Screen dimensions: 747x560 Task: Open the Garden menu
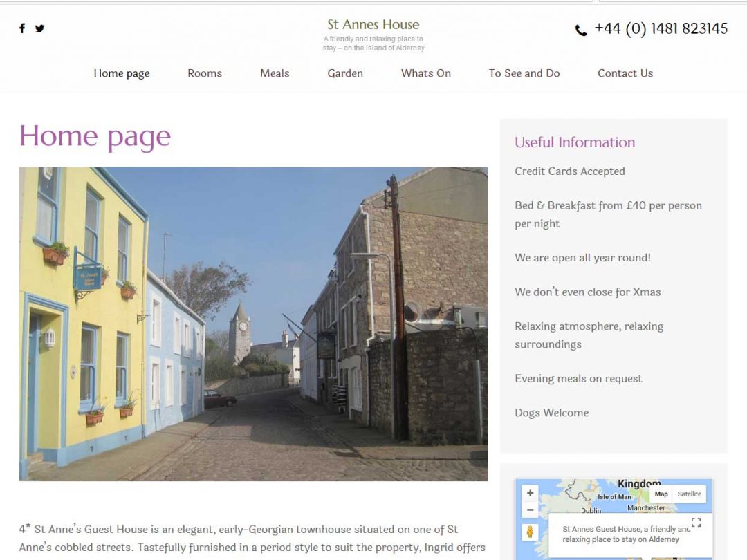(x=345, y=73)
